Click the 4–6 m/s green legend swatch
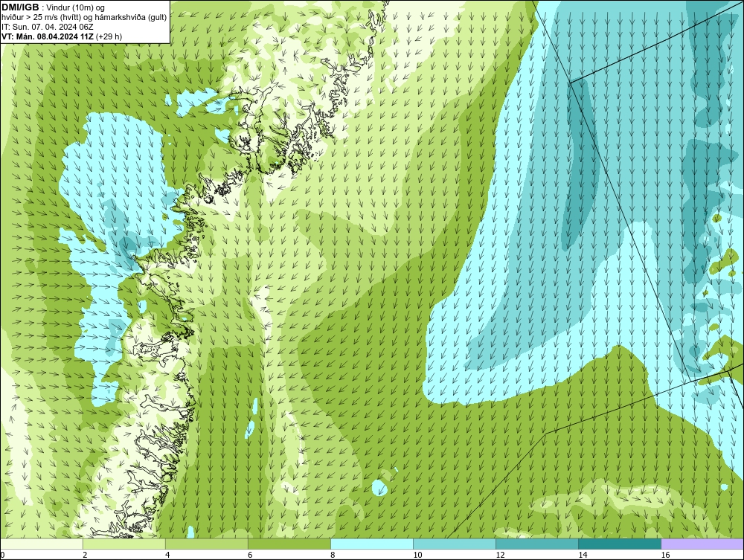This screenshot has width=744, height=560. coord(207,544)
